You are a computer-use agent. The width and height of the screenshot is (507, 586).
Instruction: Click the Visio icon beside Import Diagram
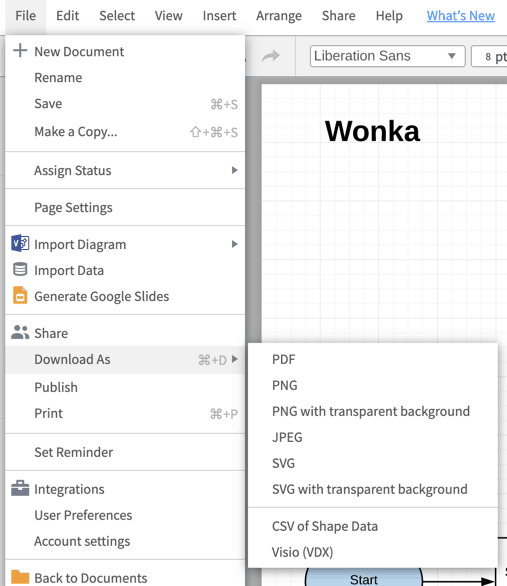point(20,243)
